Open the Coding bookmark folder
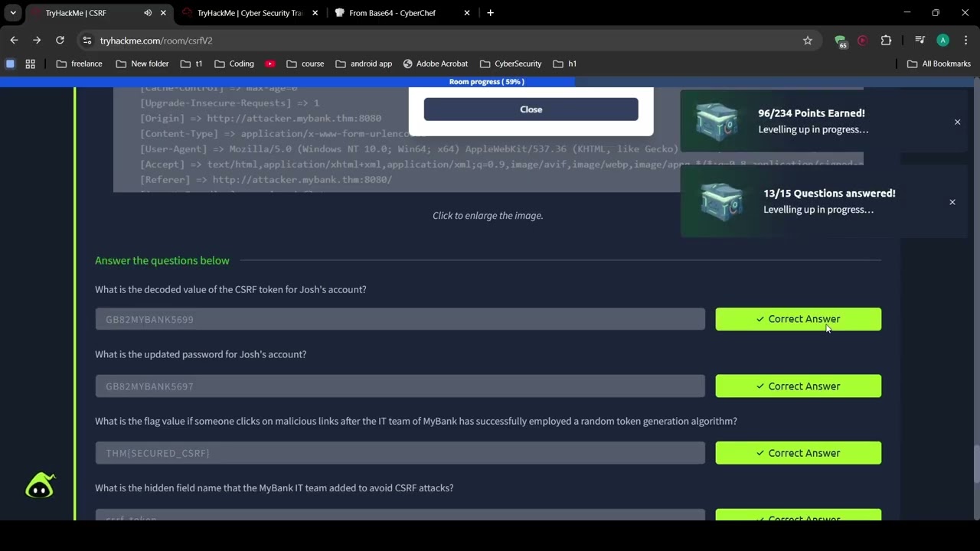The image size is (980, 551). (x=234, y=64)
